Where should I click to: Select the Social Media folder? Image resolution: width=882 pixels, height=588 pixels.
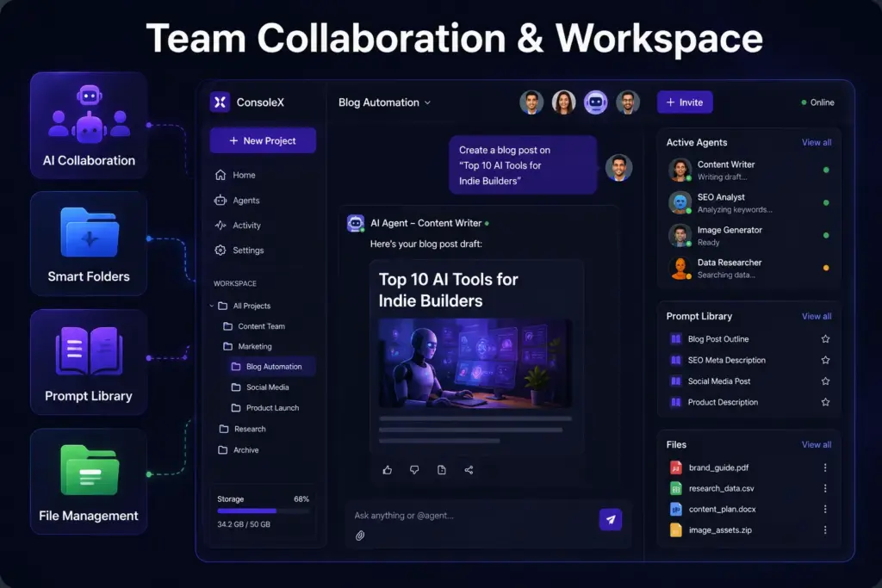(x=260, y=387)
